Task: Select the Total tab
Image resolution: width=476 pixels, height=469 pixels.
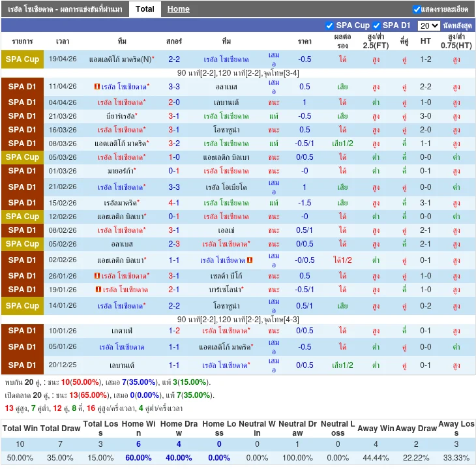Action: coord(145,9)
